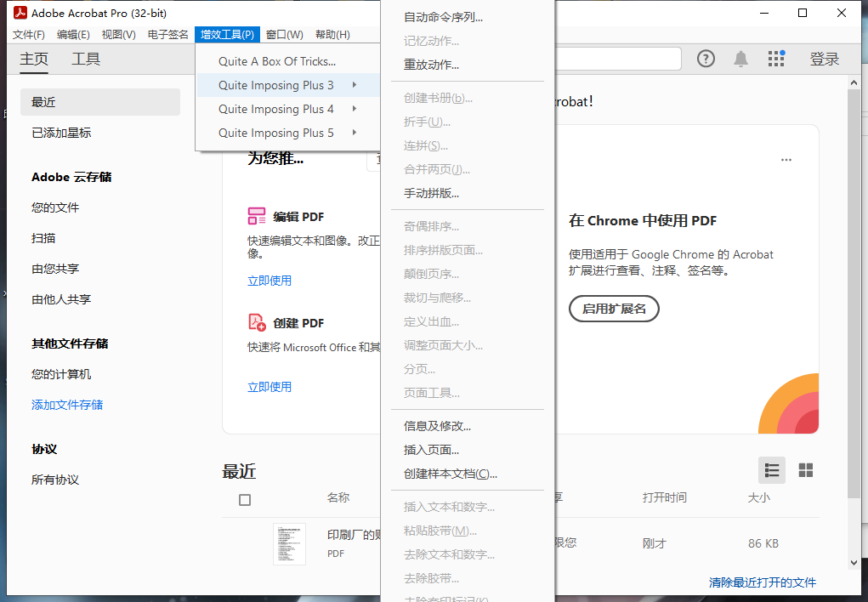The width and height of the screenshot is (868, 602).
Task: Click 立即使用 link under 编辑 PDF
Action: pyautogui.click(x=269, y=281)
